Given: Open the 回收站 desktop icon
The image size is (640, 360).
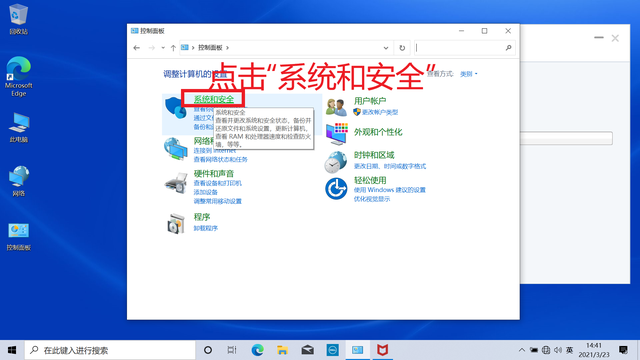Looking at the screenshot, I should click(18, 19).
